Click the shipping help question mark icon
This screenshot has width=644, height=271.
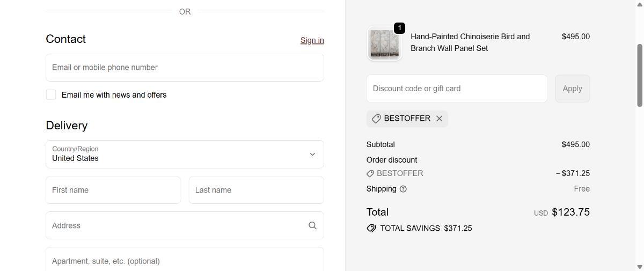click(403, 189)
